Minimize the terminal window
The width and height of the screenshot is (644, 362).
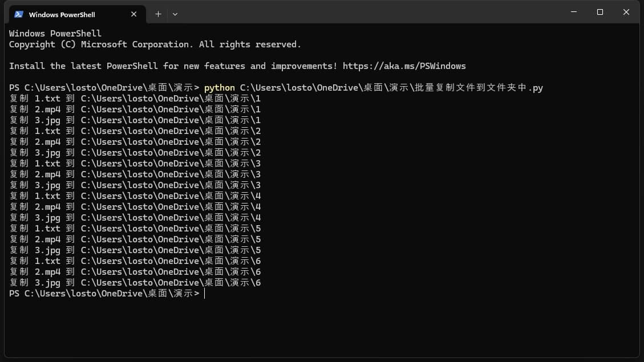point(574,12)
